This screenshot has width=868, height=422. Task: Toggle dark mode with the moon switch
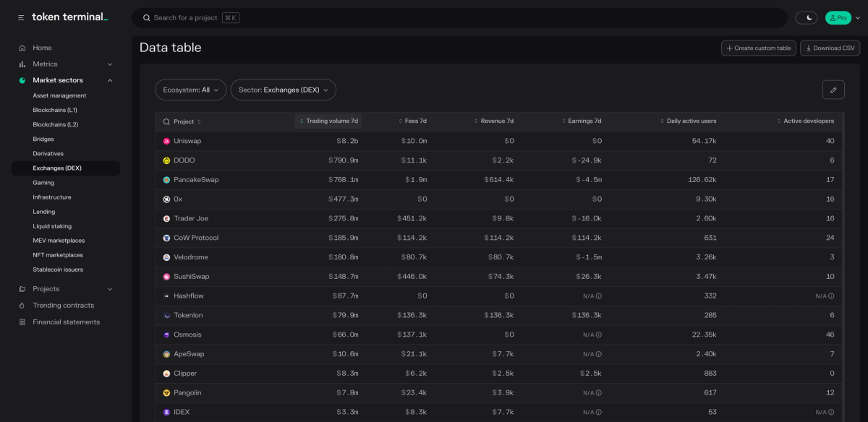point(807,17)
